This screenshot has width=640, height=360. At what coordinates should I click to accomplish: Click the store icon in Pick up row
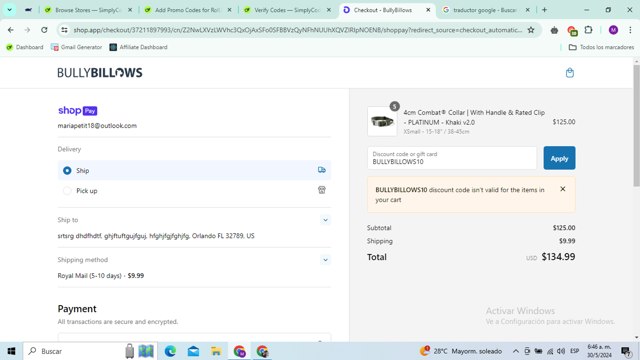tap(322, 190)
